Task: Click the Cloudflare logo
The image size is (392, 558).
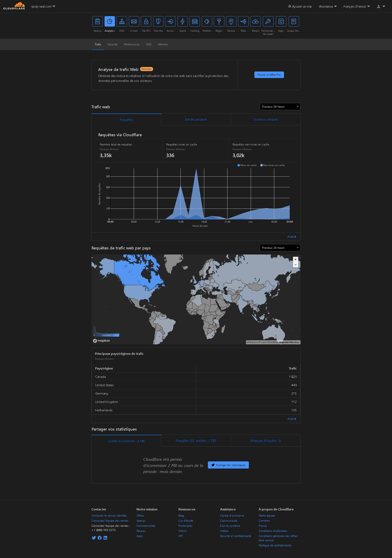Action: pos(14,6)
